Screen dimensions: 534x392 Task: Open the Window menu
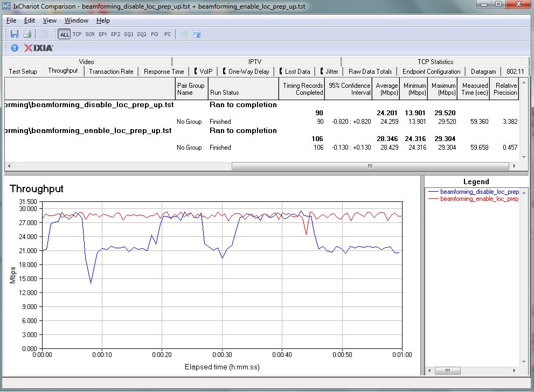pos(77,20)
